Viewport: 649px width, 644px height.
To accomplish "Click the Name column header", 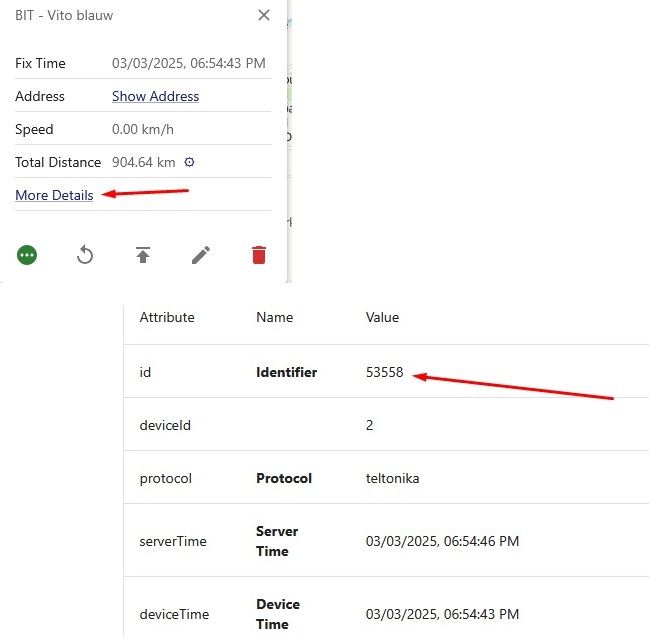I will coord(274,317).
